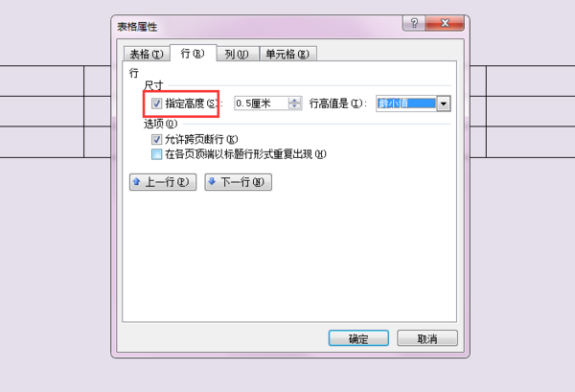
Task: Confirm with the 确定 button
Action: click(358, 338)
